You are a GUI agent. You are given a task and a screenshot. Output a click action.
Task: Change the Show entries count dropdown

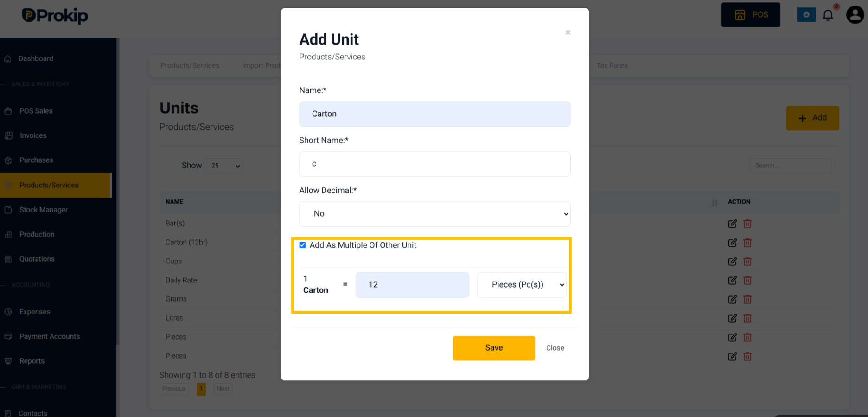pyautogui.click(x=223, y=166)
